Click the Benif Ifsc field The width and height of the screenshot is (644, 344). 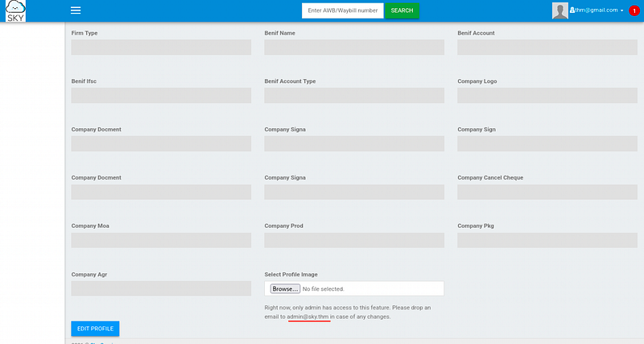click(161, 95)
